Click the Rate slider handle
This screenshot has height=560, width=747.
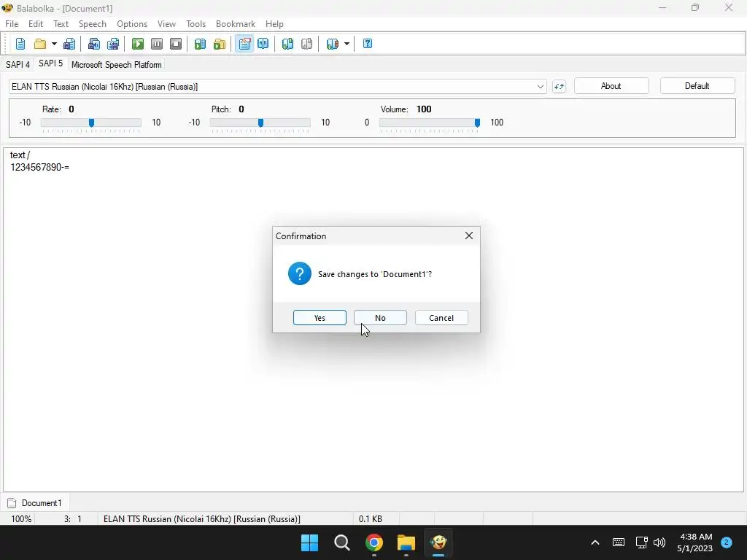(x=91, y=122)
